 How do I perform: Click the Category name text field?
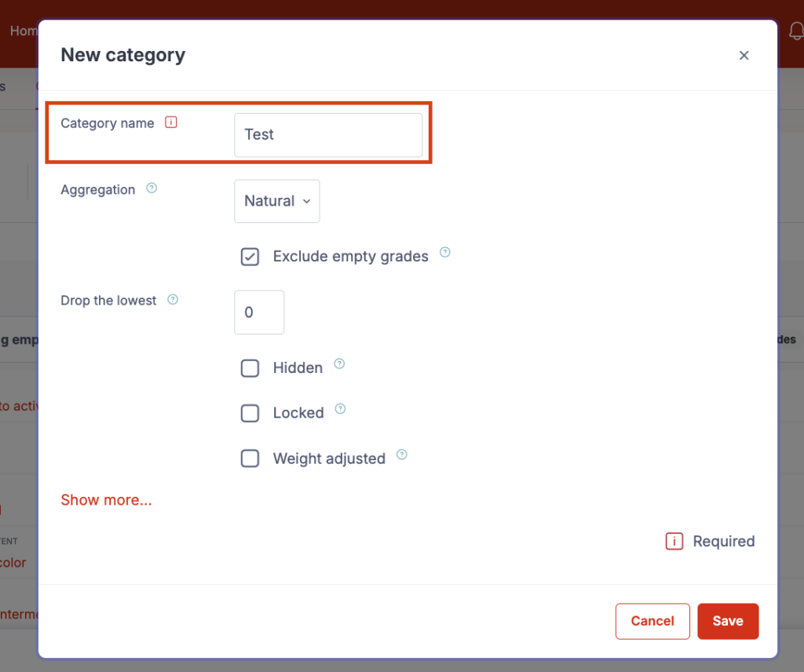pyautogui.click(x=328, y=135)
